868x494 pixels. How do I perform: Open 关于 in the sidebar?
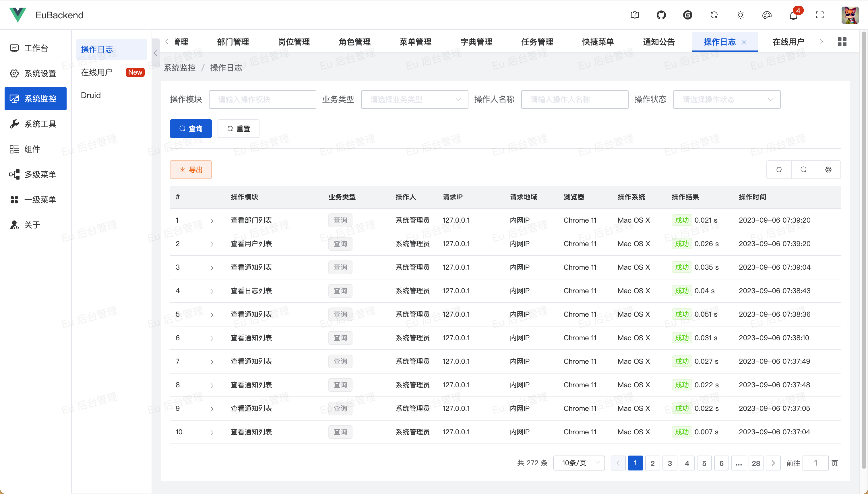tap(36, 225)
